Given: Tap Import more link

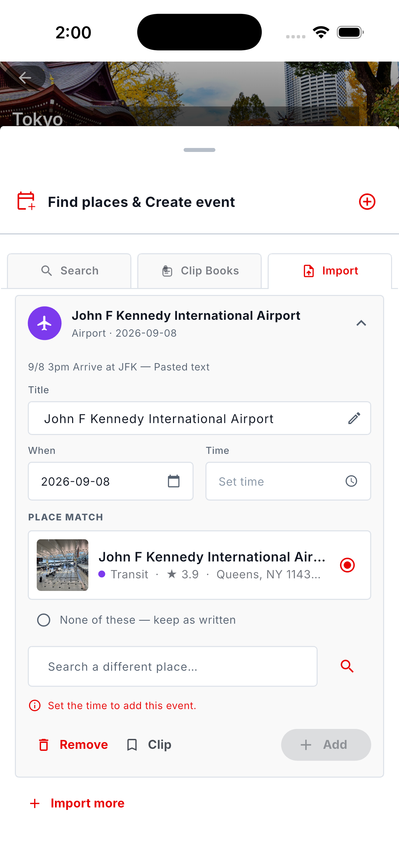Looking at the screenshot, I should (x=77, y=803).
